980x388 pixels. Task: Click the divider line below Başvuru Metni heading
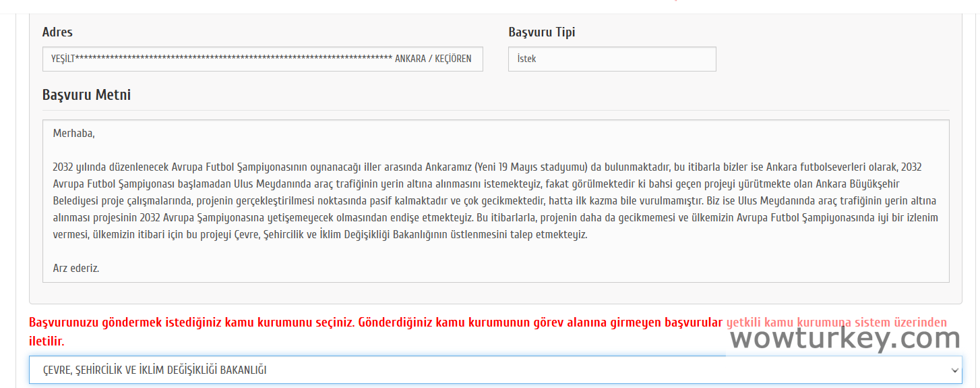click(495, 110)
